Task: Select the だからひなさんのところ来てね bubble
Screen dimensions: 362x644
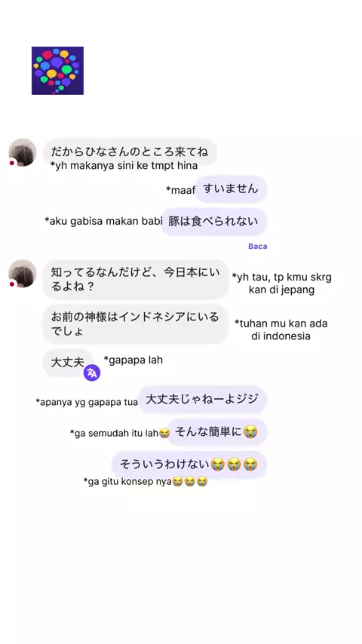Action: tap(130, 152)
